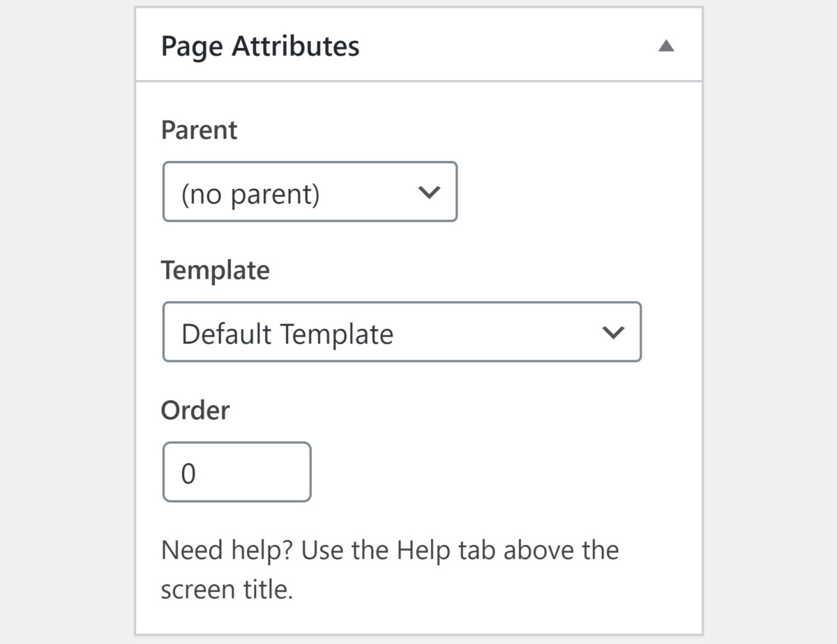Click the Template label
The width and height of the screenshot is (837, 644).
(x=215, y=270)
